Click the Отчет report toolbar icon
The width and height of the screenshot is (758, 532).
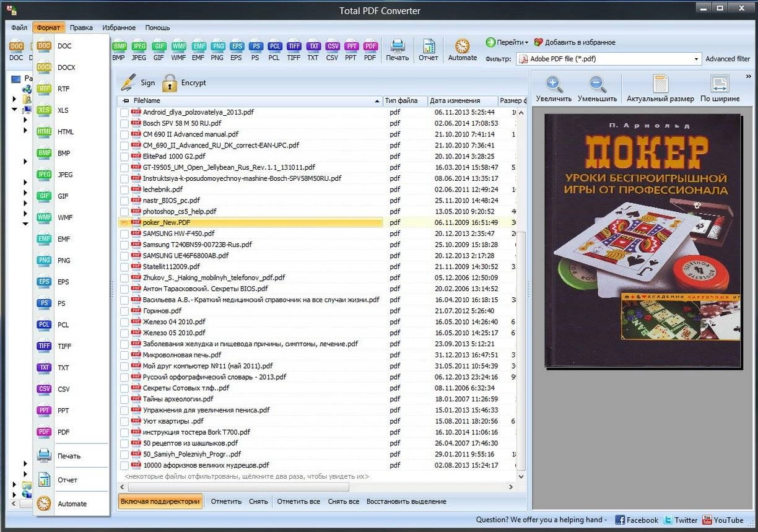[x=429, y=50]
